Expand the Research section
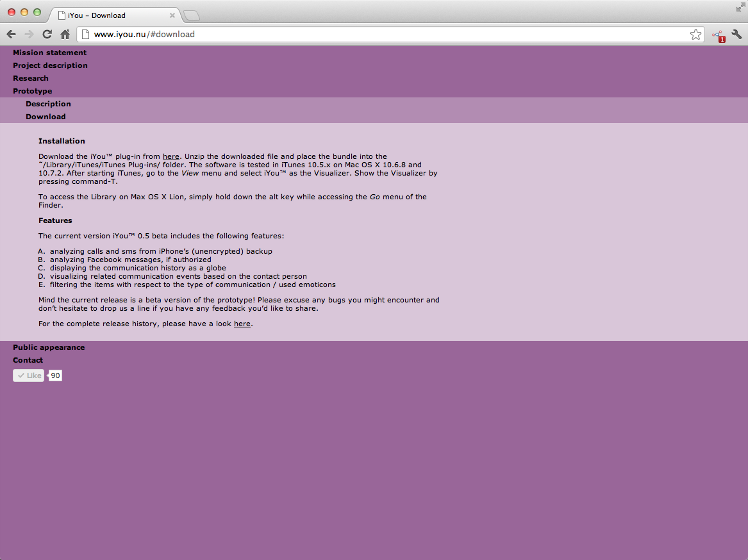 (31, 78)
